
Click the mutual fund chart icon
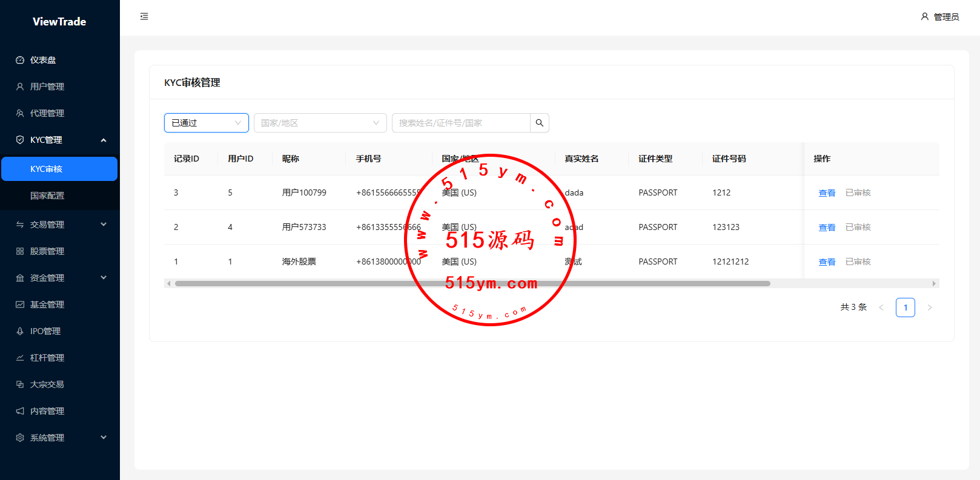click(20, 304)
